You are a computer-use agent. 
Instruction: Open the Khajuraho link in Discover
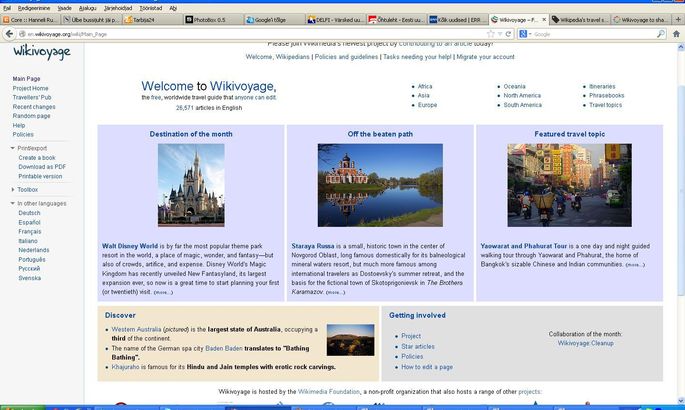[125, 367]
